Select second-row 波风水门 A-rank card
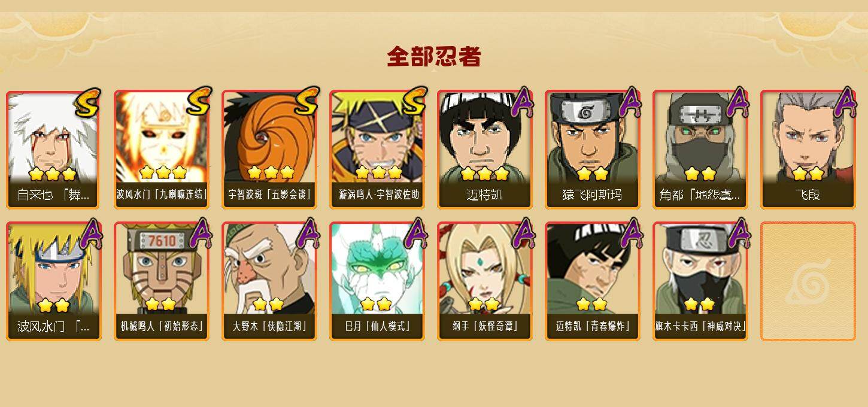The height and width of the screenshot is (407, 868). tap(54, 281)
